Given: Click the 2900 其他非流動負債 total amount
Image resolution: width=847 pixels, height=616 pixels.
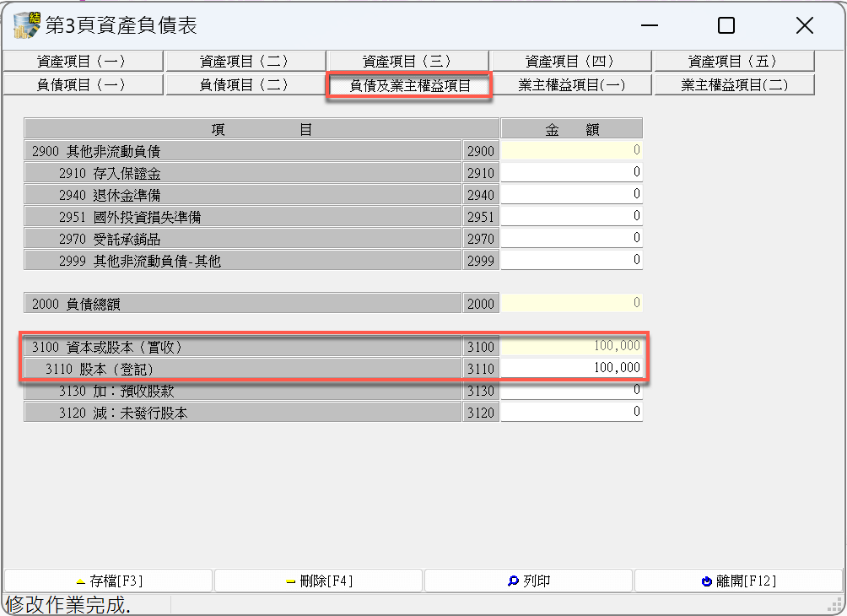Looking at the screenshot, I should 571,150.
